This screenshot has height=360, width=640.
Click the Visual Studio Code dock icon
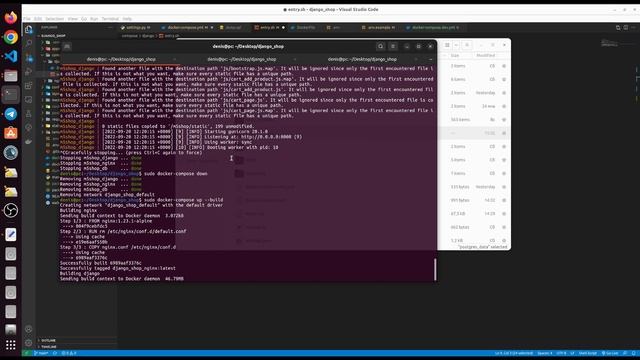coord(11,56)
